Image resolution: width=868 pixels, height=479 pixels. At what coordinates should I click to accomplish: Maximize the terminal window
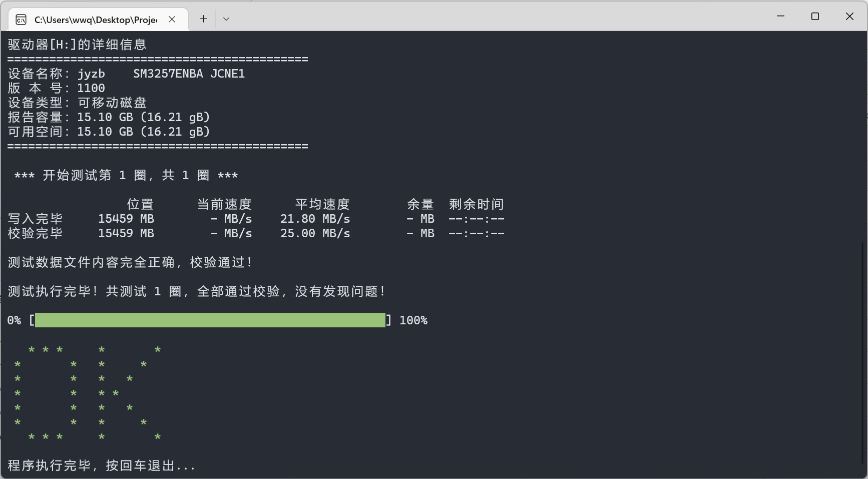pos(815,17)
